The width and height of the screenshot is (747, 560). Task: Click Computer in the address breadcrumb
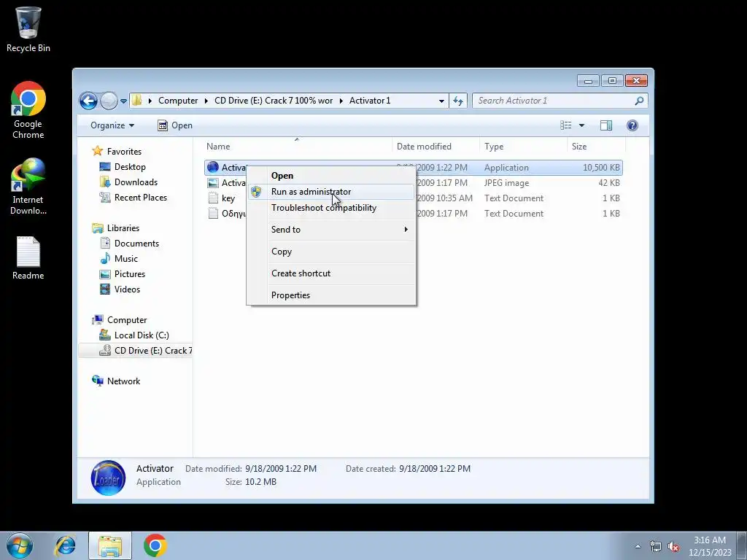tap(178, 101)
